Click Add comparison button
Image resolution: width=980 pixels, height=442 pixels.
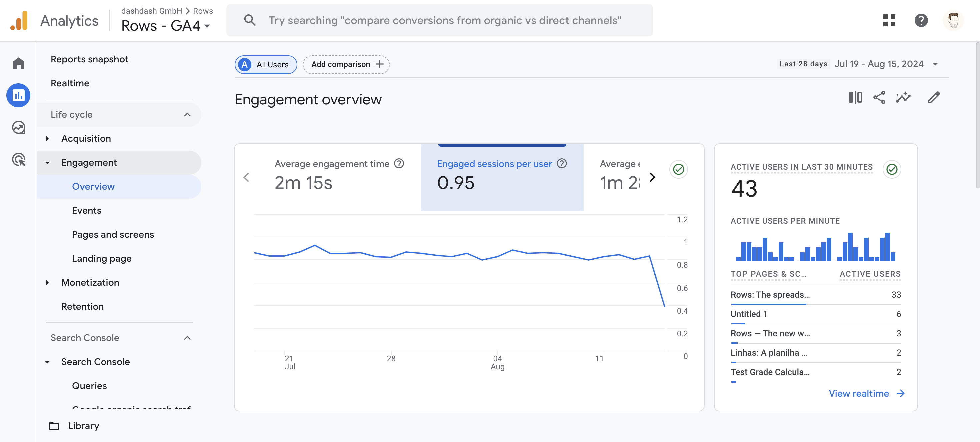(x=346, y=64)
